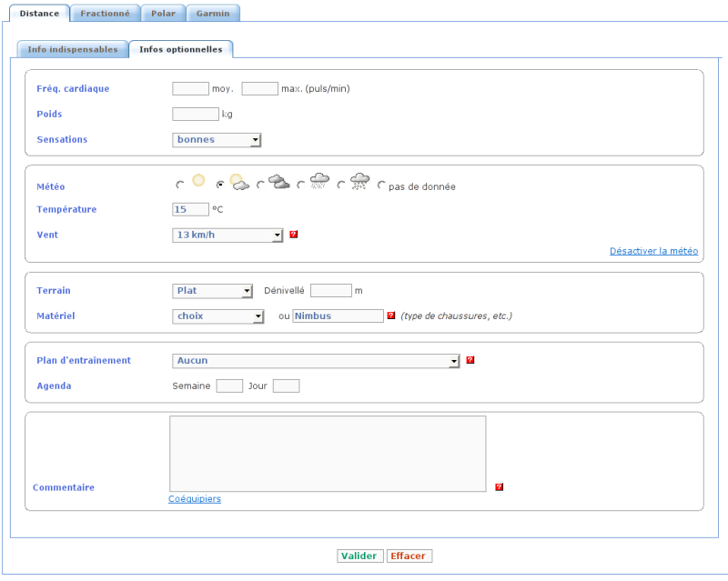Select the Infos optionnelles tab

tap(181, 49)
